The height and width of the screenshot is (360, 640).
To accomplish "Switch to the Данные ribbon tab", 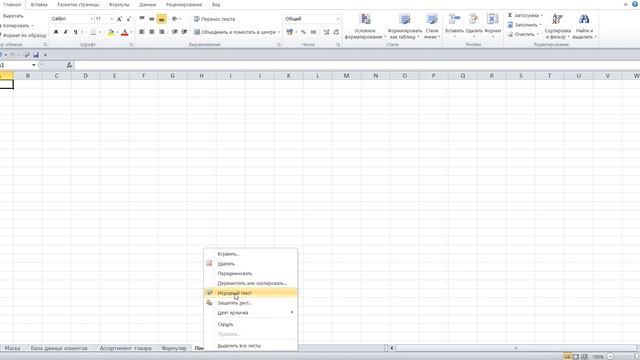I will pyautogui.click(x=147, y=4).
